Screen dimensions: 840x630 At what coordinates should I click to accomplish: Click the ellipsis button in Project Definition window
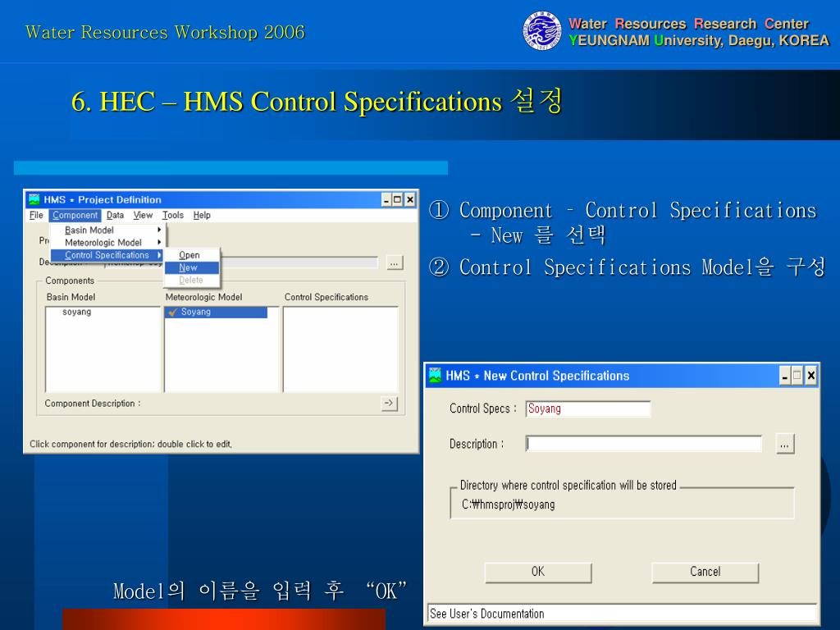pyautogui.click(x=395, y=263)
